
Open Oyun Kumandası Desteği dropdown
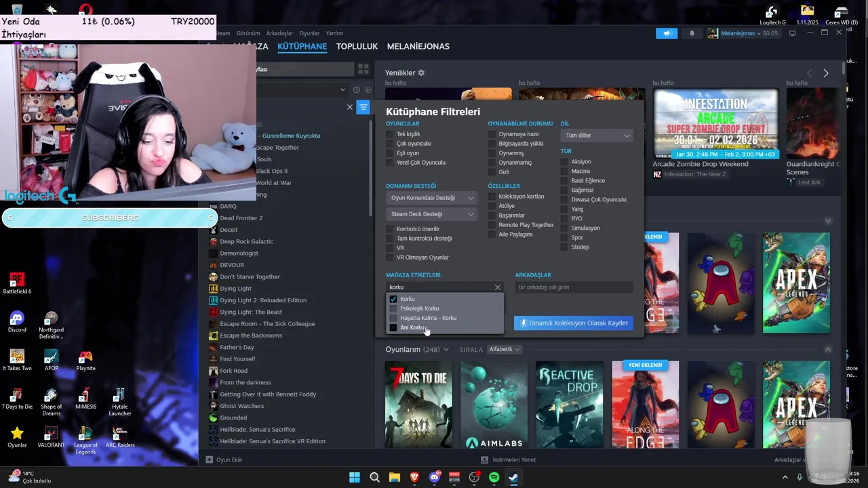pos(432,198)
